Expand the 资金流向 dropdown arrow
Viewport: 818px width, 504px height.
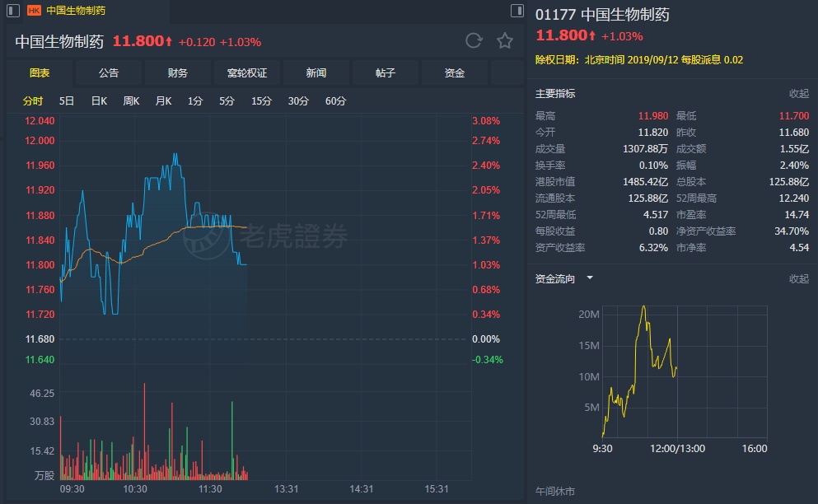590,278
